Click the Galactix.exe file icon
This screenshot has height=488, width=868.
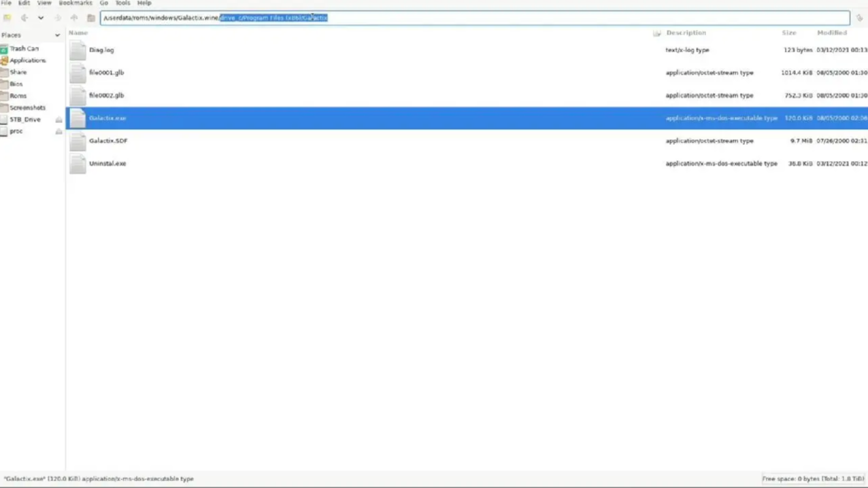pyautogui.click(x=78, y=118)
